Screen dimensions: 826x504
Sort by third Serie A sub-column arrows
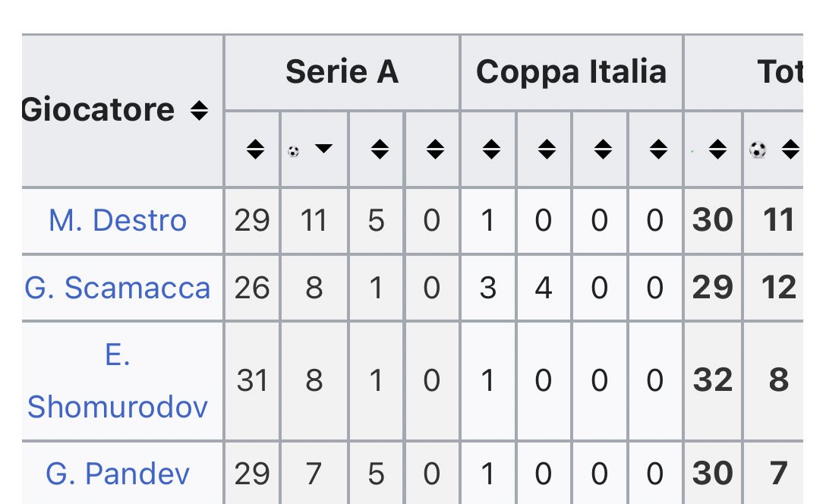tap(380, 150)
